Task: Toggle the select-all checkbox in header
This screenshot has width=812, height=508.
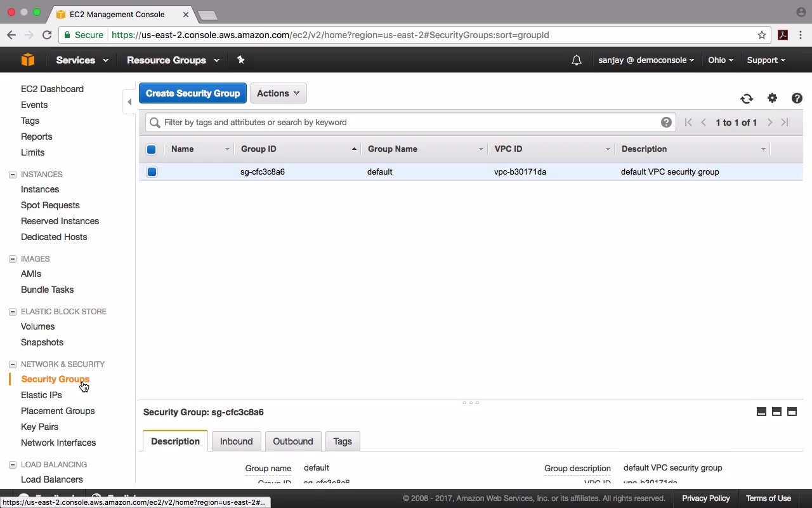Action: [151, 149]
